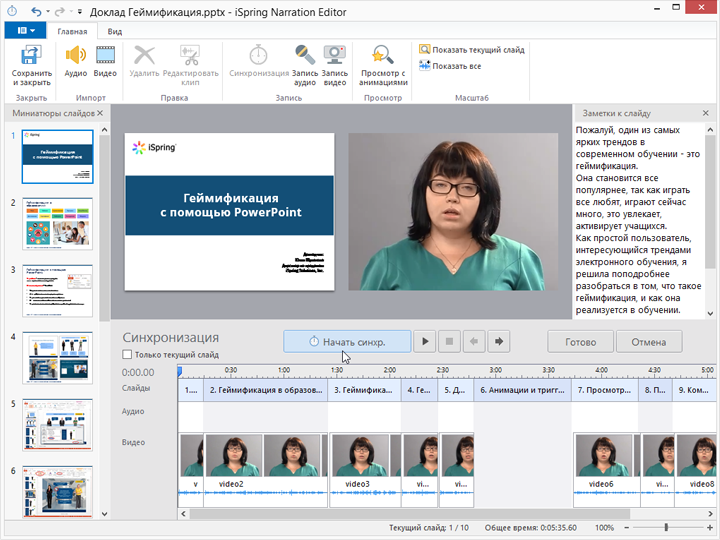The image size is (720, 540).
Task: Click the blue playhead marker on timeline
Action: click(180, 371)
